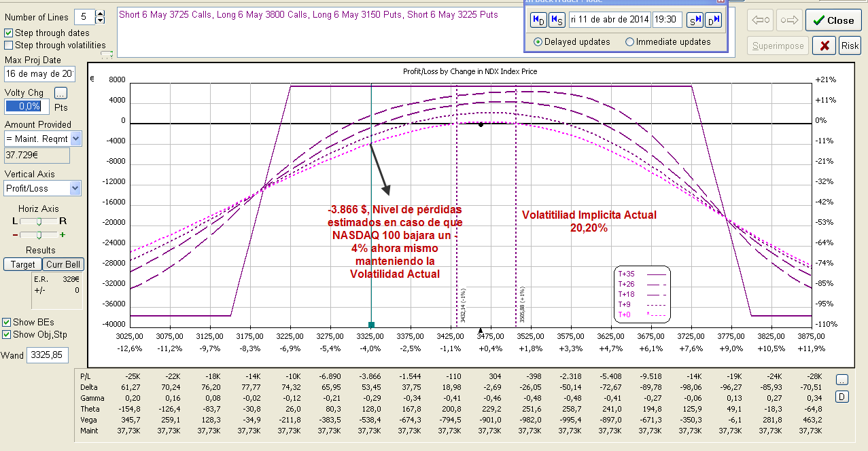Click the right arrow navigation button

(x=788, y=20)
